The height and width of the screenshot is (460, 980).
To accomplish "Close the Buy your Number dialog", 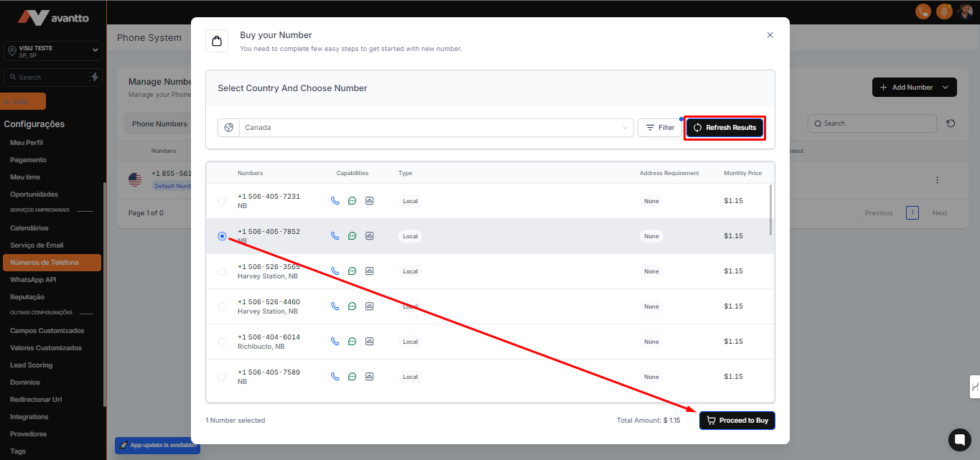I will coord(770,35).
